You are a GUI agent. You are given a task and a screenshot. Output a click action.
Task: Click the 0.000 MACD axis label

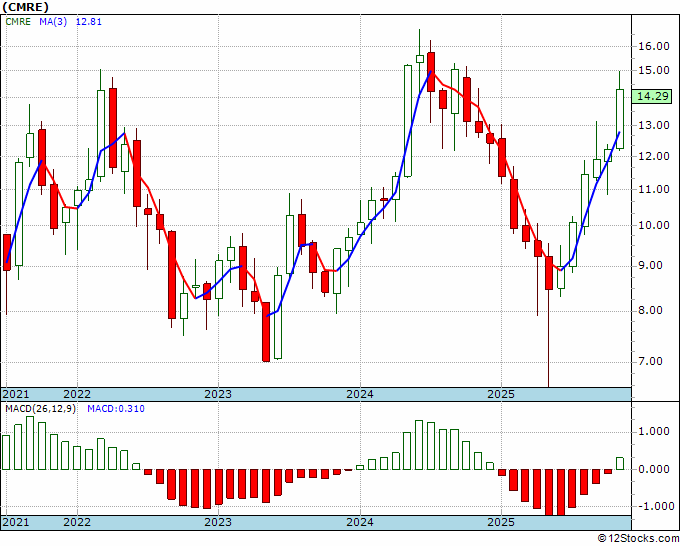click(654, 469)
